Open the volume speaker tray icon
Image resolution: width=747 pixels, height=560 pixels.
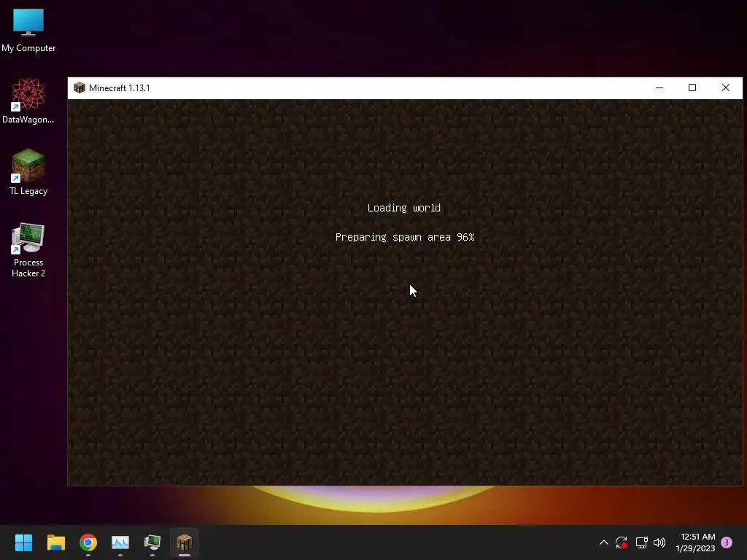pos(659,542)
